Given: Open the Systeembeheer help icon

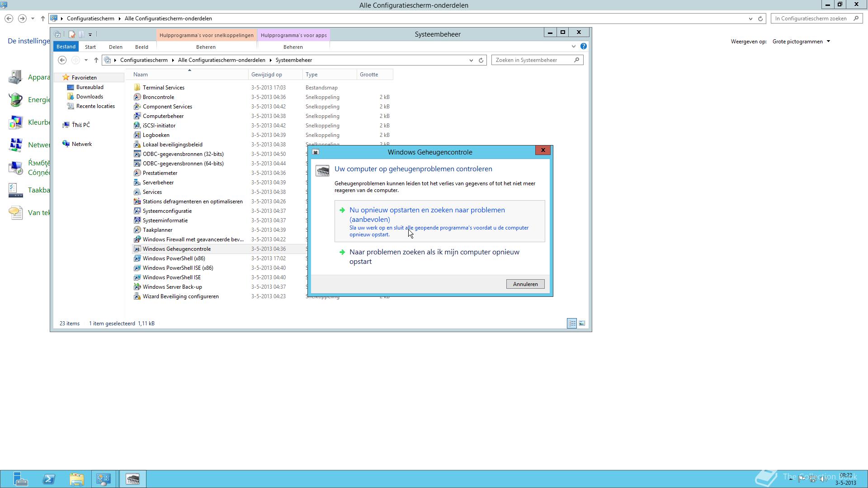Looking at the screenshot, I should click(x=584, y=46).
